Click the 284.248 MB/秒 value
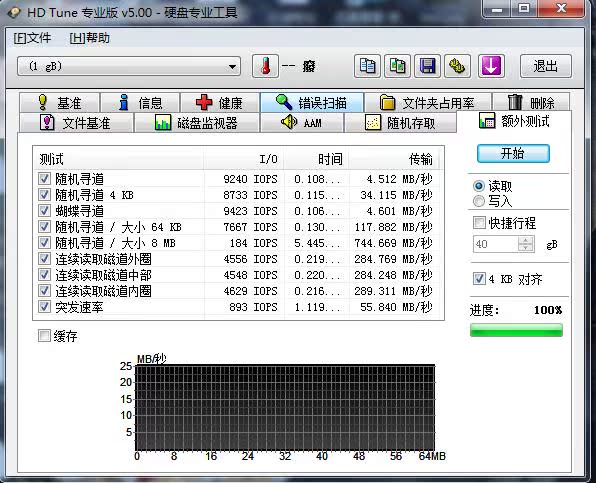 point(393,275)
